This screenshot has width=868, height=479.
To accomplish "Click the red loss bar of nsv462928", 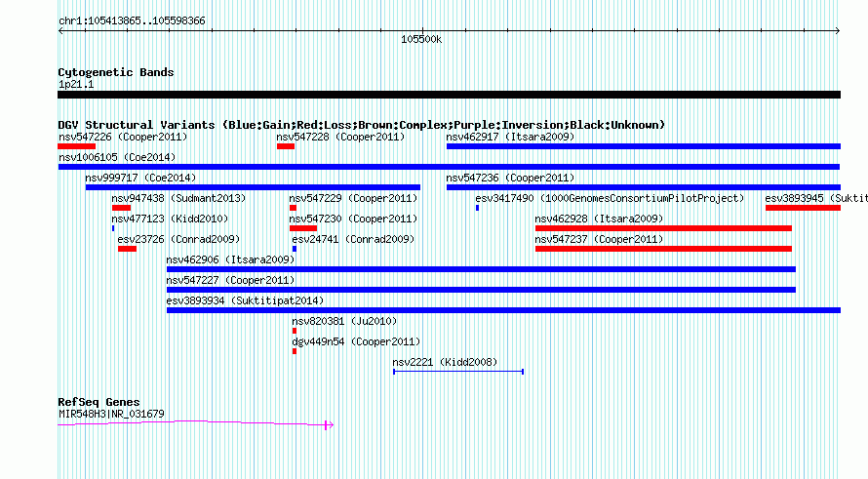I will click(x=663, y=228).
